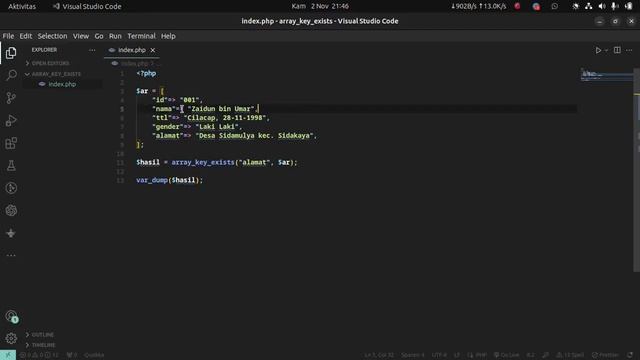The width and height of the screenshot is (640, 360).
Task: Open the Testing flask view
Action: pos(11,165)
